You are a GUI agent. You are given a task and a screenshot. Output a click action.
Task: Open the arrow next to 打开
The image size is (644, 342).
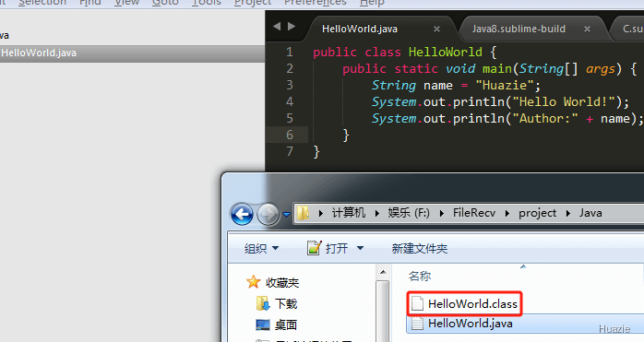(360, 248)
